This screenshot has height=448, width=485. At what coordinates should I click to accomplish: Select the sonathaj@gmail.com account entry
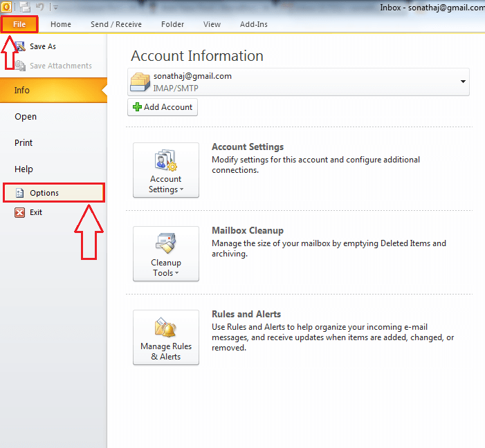[x=298, y=82]
